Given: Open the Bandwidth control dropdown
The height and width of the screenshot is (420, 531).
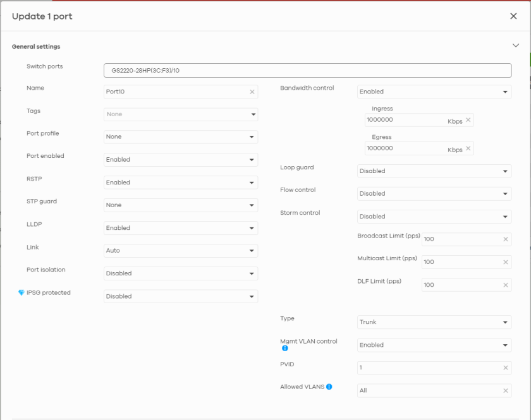Looking at the screenshot, I should 434,92.
